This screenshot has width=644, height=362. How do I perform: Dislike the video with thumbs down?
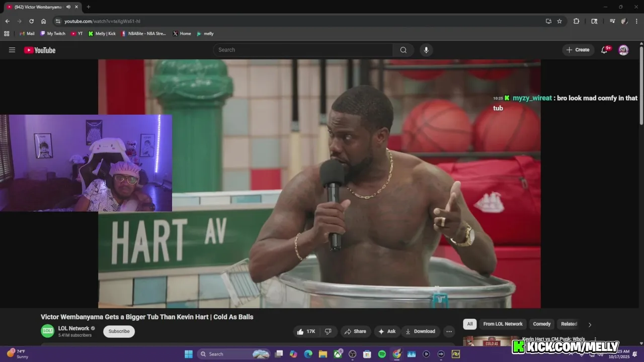328,331
